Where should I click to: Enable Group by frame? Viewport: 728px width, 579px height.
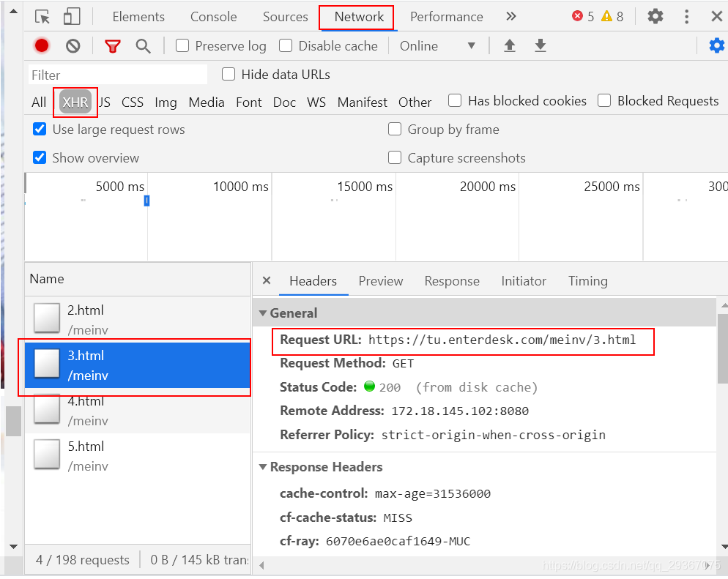click(x=395, y=129)
